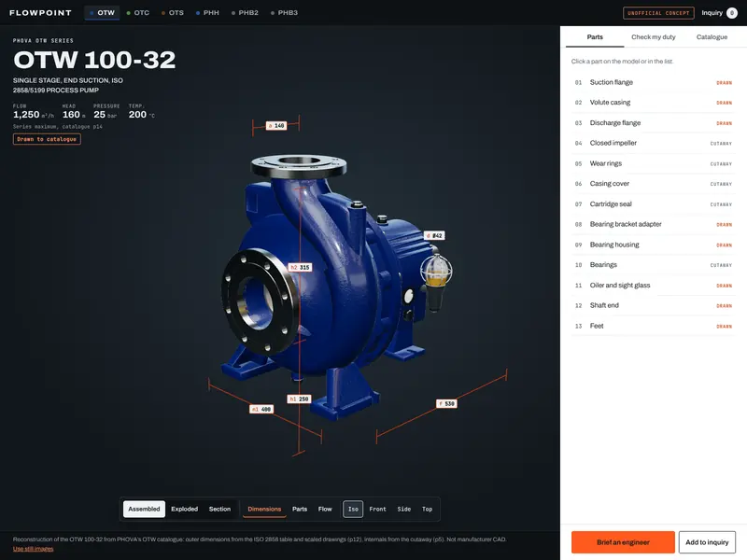Click the Drawn to catalogue badge
747x560 pixels.
click(x=47, y=139)
